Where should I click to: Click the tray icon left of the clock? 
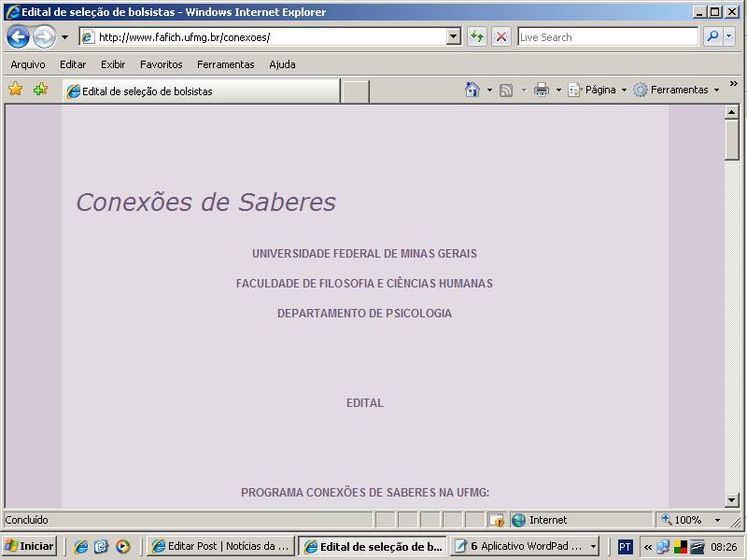tap(697, 546)
